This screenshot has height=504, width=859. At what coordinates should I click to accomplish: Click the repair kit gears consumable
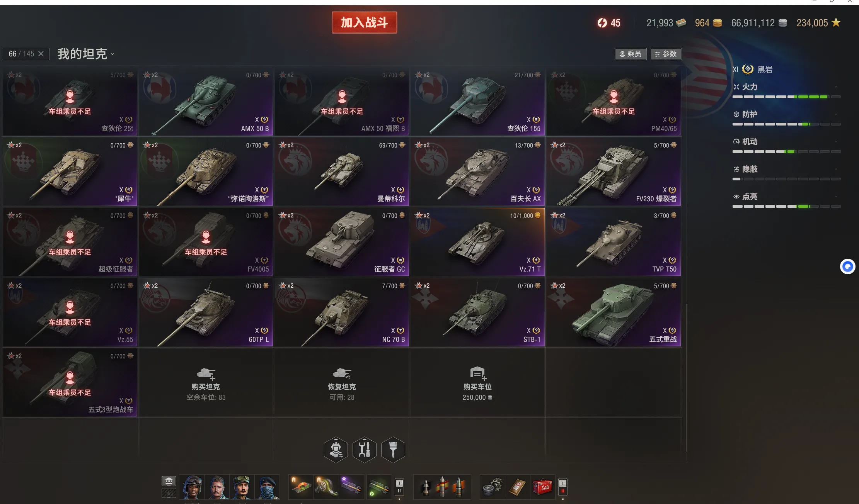(492, 487)
